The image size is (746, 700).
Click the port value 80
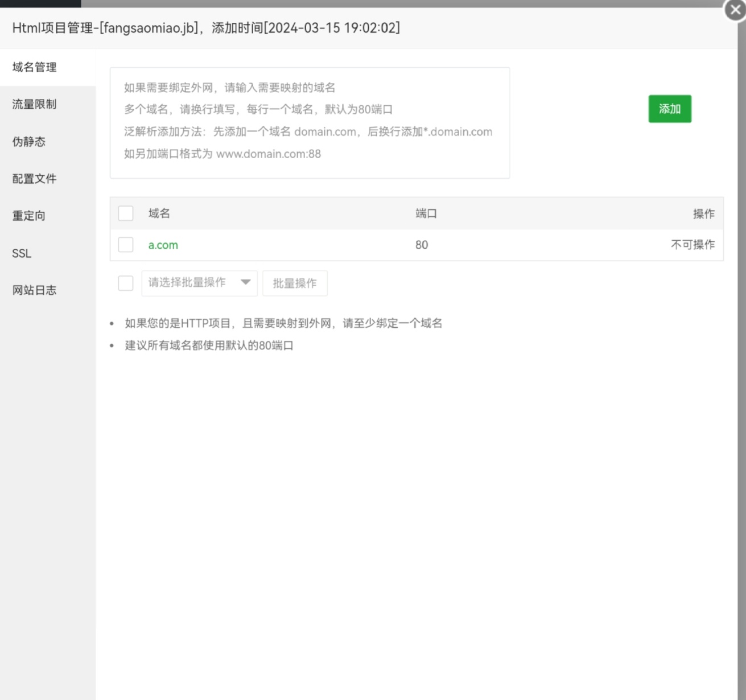(x=422, y=245)
